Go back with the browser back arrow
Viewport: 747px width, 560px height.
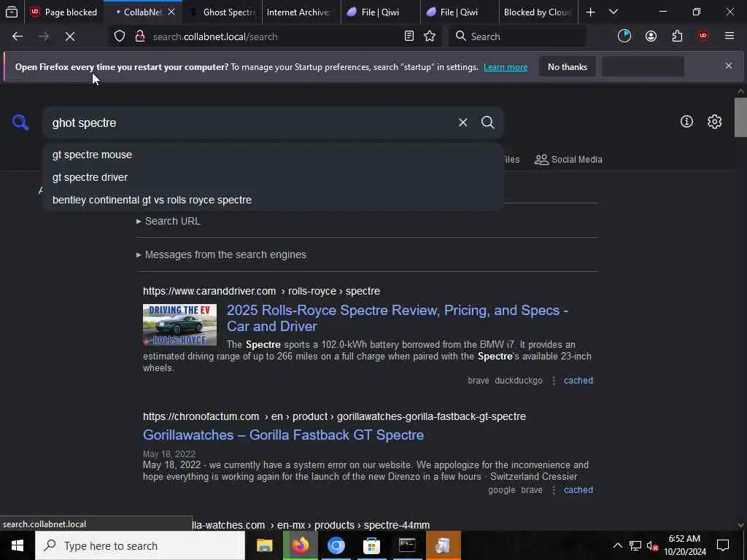(x=18, y=36)
